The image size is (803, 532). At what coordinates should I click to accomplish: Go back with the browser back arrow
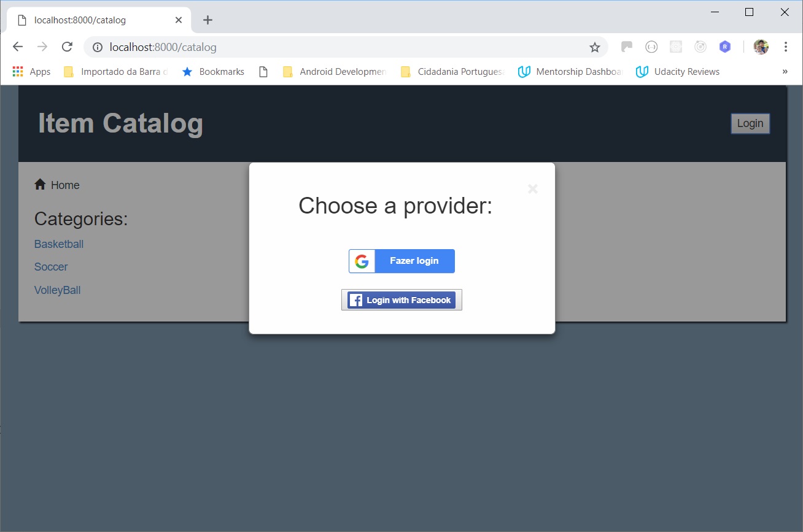[x=18, y=47]
